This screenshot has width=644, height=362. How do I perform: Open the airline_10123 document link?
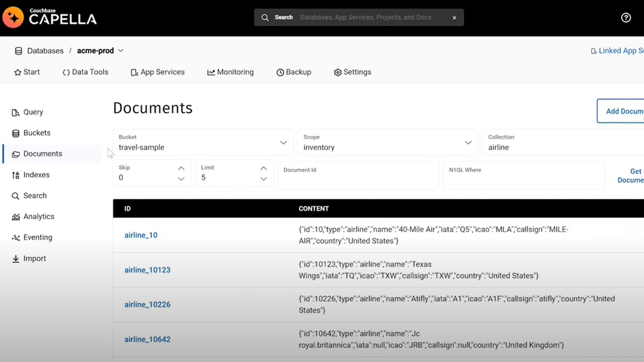coord(147,270)
